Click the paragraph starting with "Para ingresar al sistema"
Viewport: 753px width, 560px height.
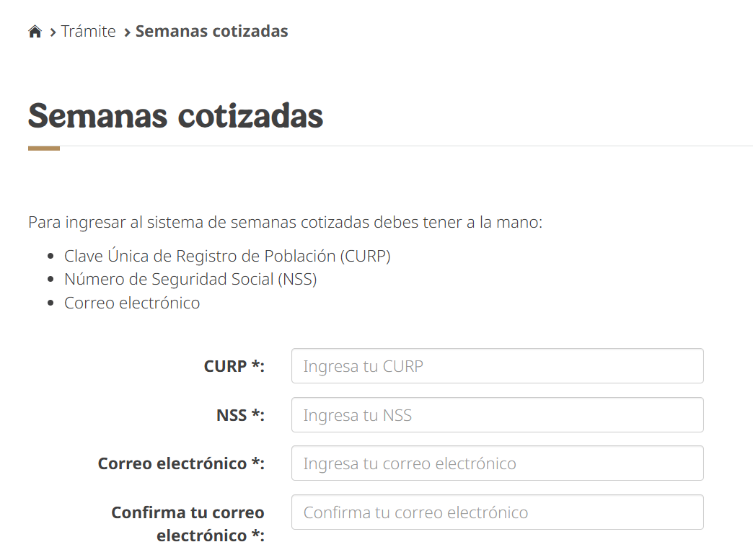(x=285, y=222)
